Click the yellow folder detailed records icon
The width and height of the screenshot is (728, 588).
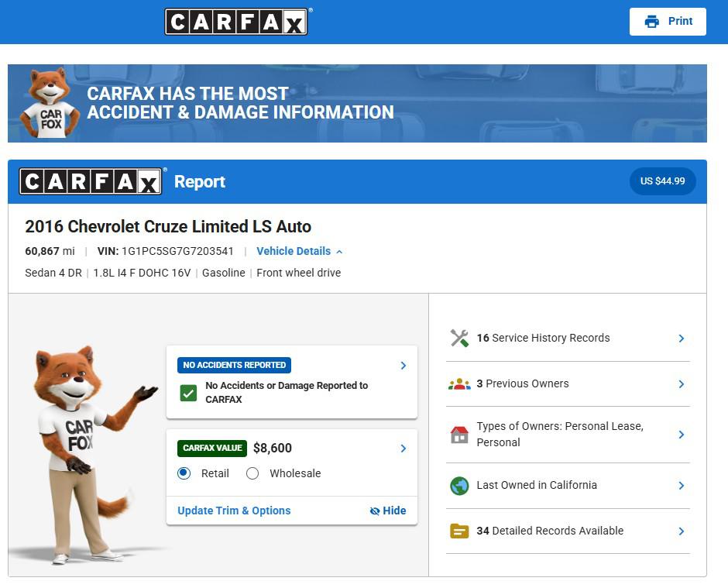point(459,531)
